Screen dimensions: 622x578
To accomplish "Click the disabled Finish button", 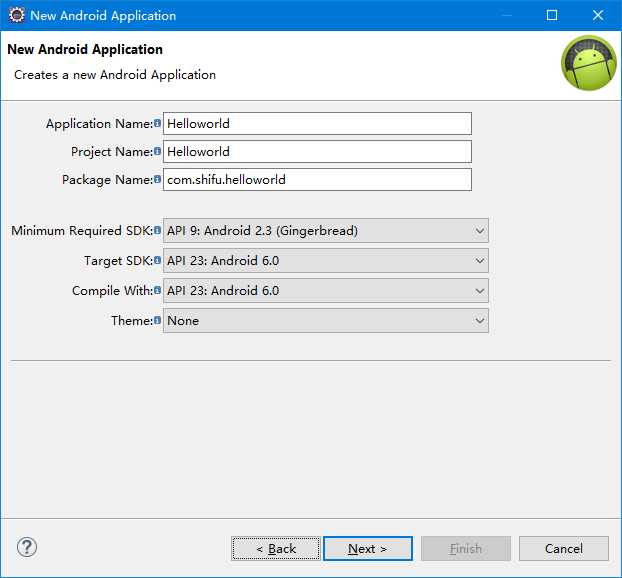I will (x=466, y=549).
